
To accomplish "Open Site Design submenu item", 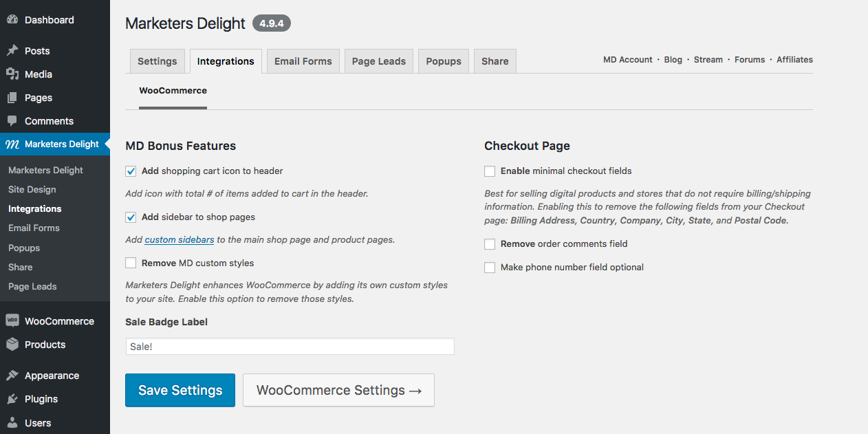I will tap(32, 189).
